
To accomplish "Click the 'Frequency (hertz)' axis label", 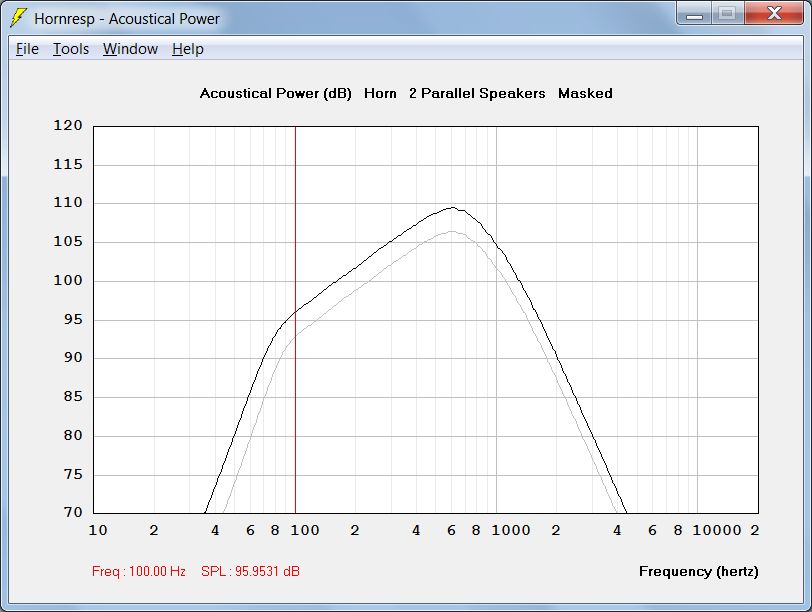I will click(699, 572).
